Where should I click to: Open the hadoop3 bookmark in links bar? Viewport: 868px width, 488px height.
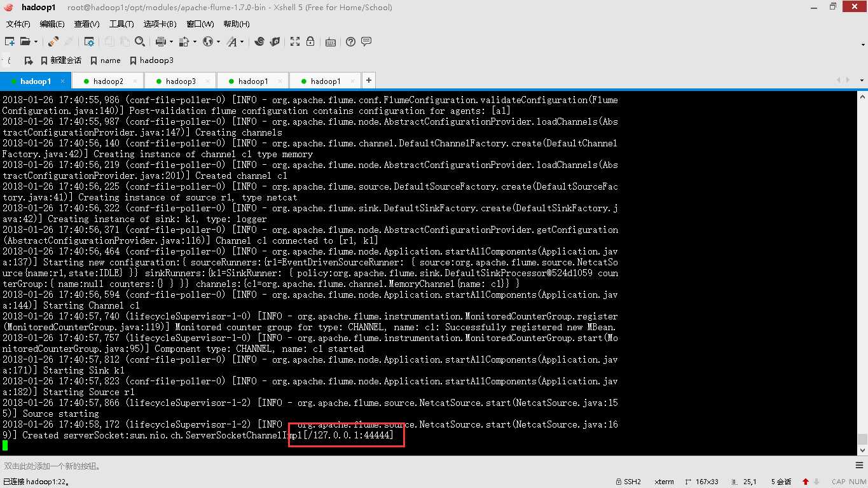pyautogui.click(x=151, y=60)
